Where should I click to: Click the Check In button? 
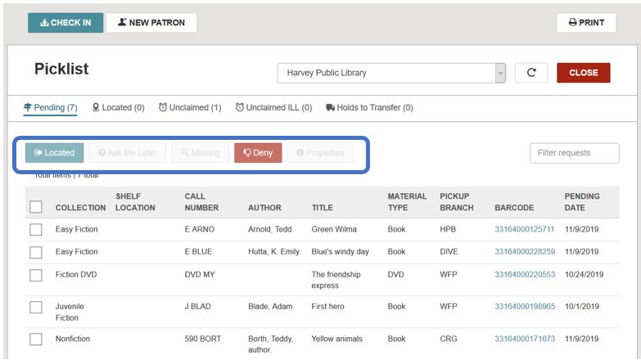click(65, 22)
